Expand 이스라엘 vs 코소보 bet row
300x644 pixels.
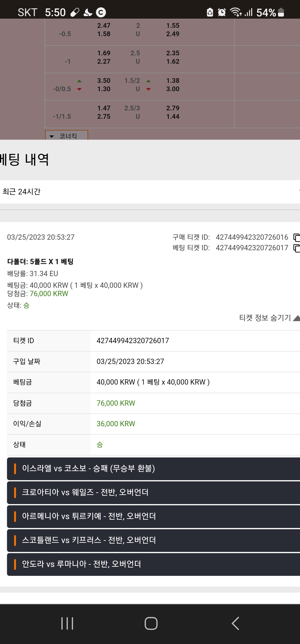coord(153,469)
